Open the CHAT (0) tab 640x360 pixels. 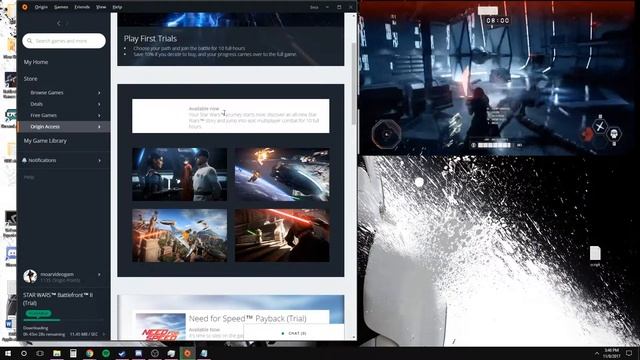pos(294,333)
